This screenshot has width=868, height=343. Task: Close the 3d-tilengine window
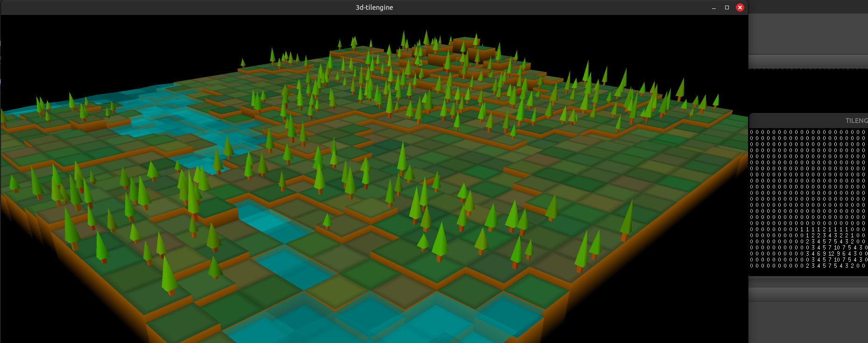[x=740, y=7]
